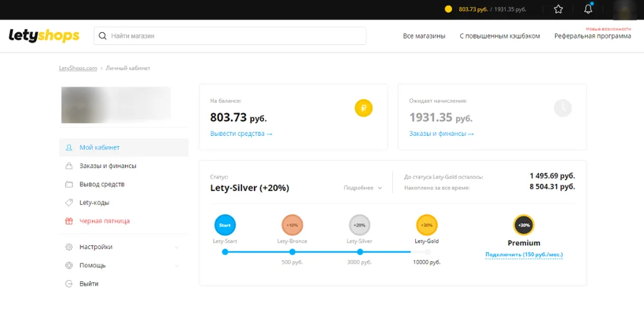Click 803.73 руб. balance in top bar

[473, 9]
